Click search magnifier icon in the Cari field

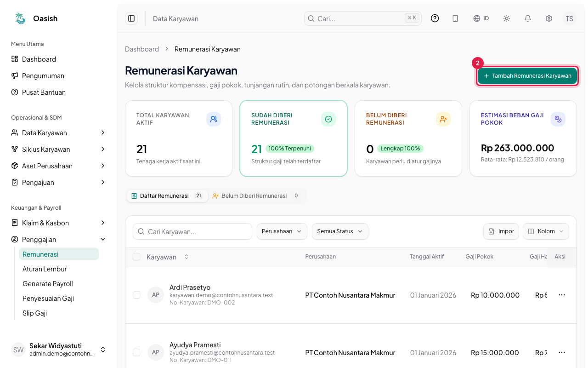click(x=311, y=18)
